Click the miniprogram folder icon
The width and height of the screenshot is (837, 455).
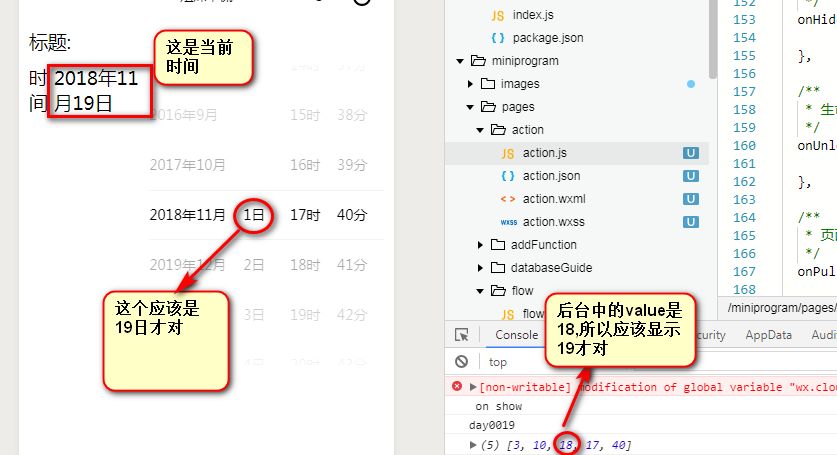point(478,61)
